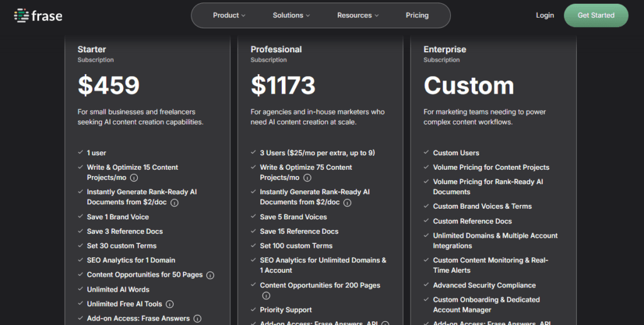Viewport: 644px width, 325px height.
Task: Click info icon for Content Opportunities for 50 Pages
Action: pos(210,275)
